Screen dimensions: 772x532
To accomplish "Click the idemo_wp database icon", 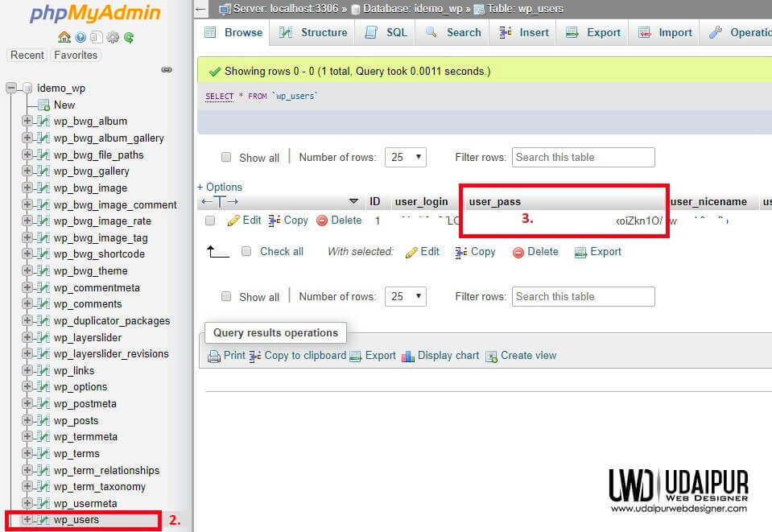I will pyautogui.click(x=27, y=88).
